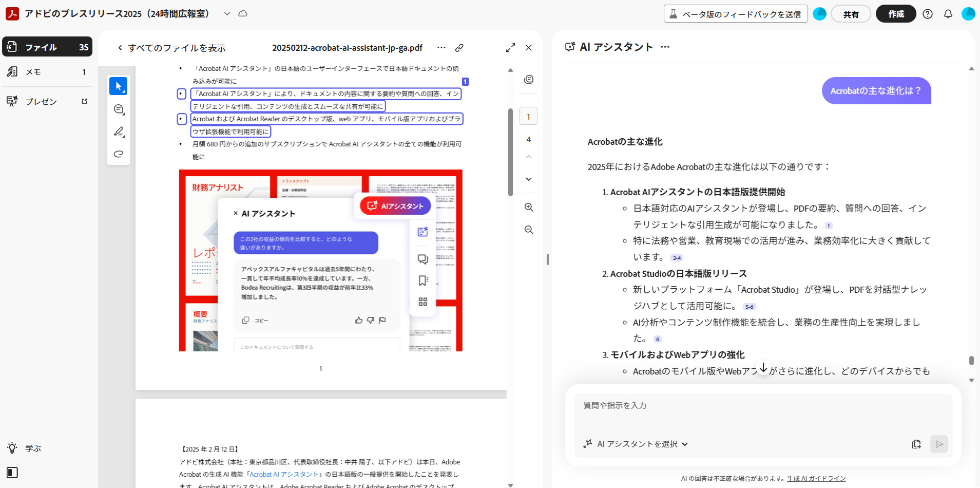Zoom in on the document
980x488 pixels.
528,207
